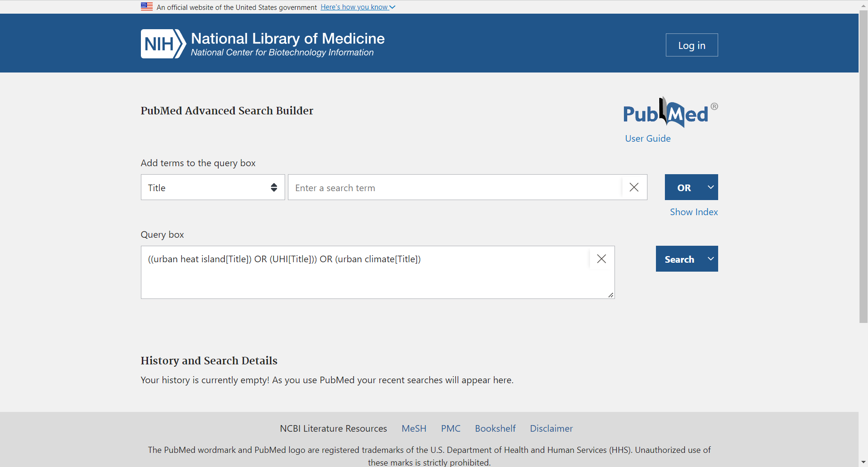
Task: Click the National Library of Medicine title
Action: click(x=288, y=38)
